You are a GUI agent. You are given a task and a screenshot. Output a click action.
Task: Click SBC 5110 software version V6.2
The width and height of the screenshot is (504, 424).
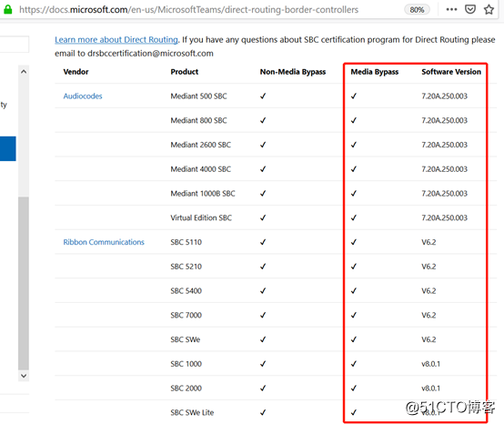(428, 242)
